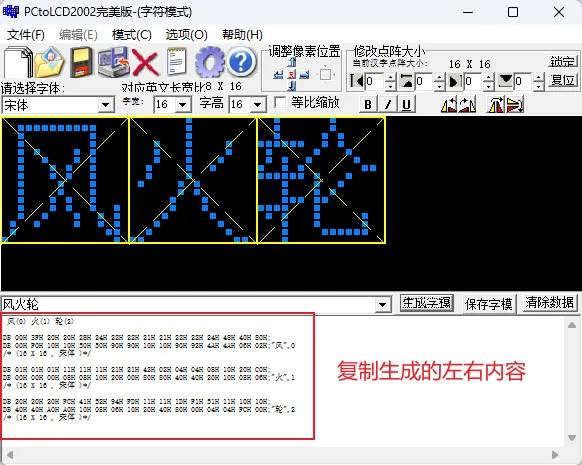Shift pixels down with the down arrow

click(292, 86)
